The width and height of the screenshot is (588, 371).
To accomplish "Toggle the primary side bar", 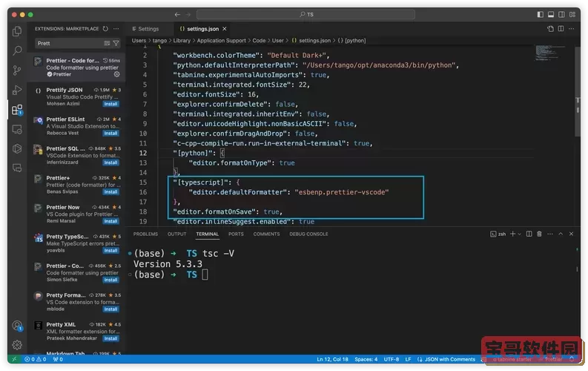I will [x=541, y=14].
